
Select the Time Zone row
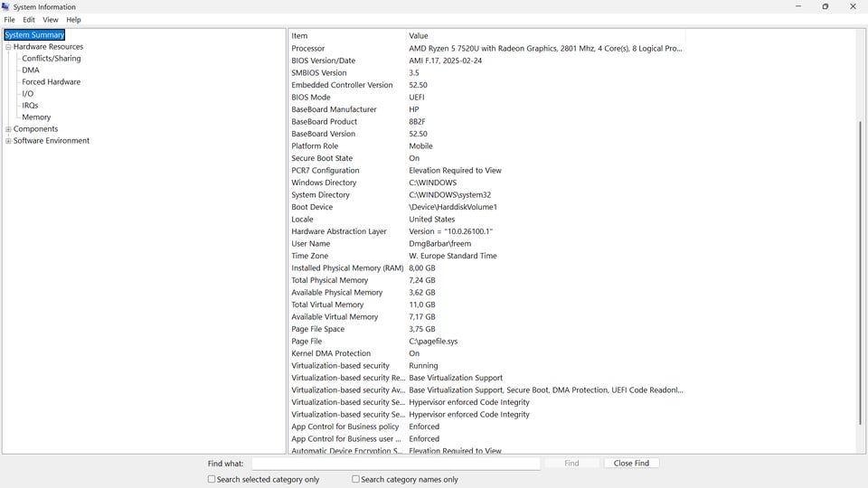coord(486,256)
